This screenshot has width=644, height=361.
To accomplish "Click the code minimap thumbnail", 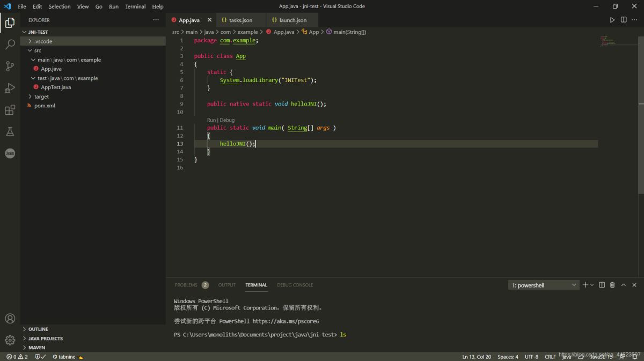I will 608,41.
